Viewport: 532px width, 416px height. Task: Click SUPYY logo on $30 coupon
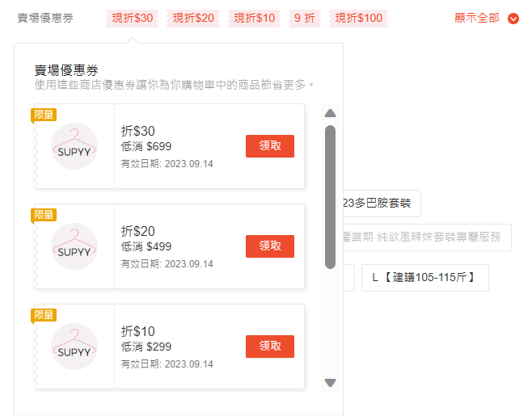point(74,146)
